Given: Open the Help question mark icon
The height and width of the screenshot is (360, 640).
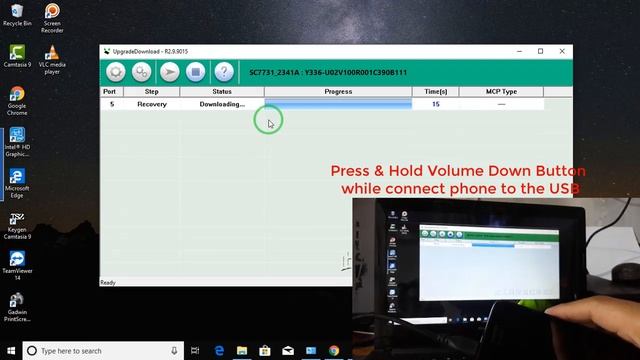Looking at the screenshot, I should click(x=224, y=72).
